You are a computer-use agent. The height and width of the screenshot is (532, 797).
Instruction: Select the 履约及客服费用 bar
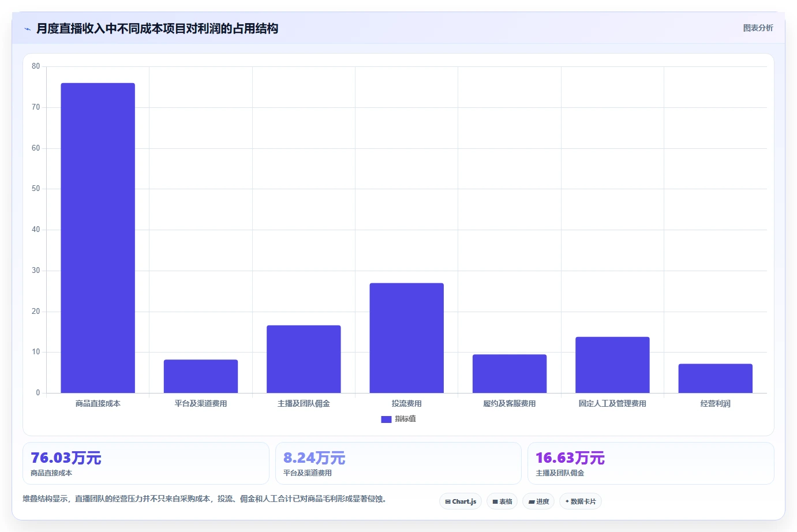click(510, 373)
